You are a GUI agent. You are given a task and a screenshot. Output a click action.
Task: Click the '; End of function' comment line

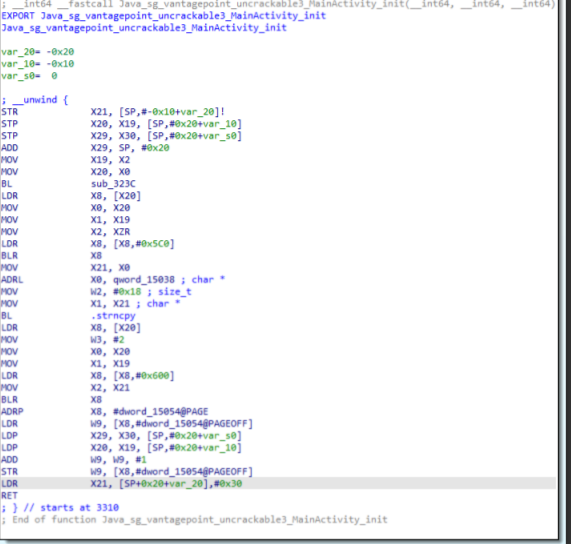(194, 520)
